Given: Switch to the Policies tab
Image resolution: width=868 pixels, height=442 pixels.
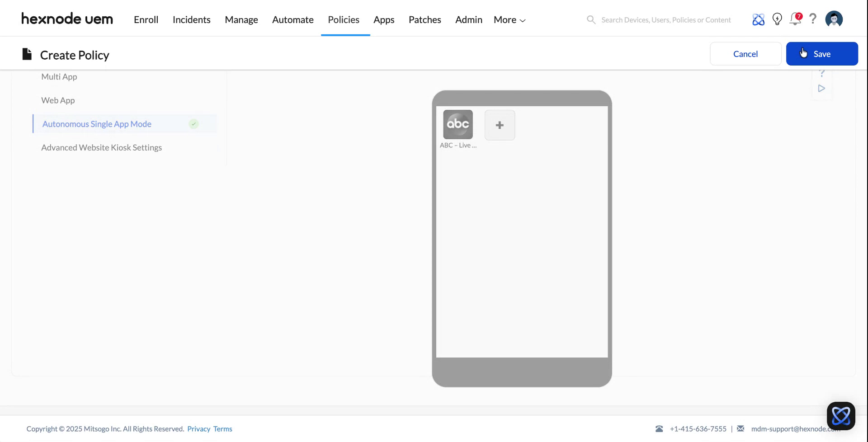Looking at the screenshot, I should [344, 19].
